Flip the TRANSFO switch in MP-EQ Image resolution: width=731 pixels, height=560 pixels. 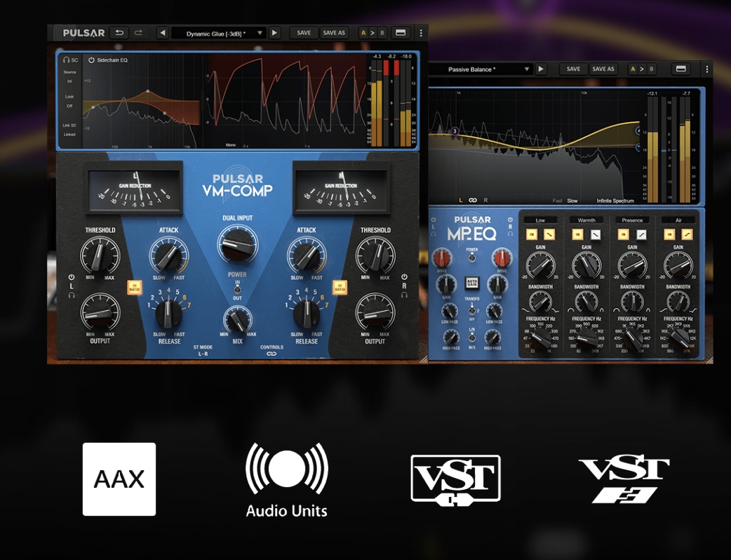(472, 309)
